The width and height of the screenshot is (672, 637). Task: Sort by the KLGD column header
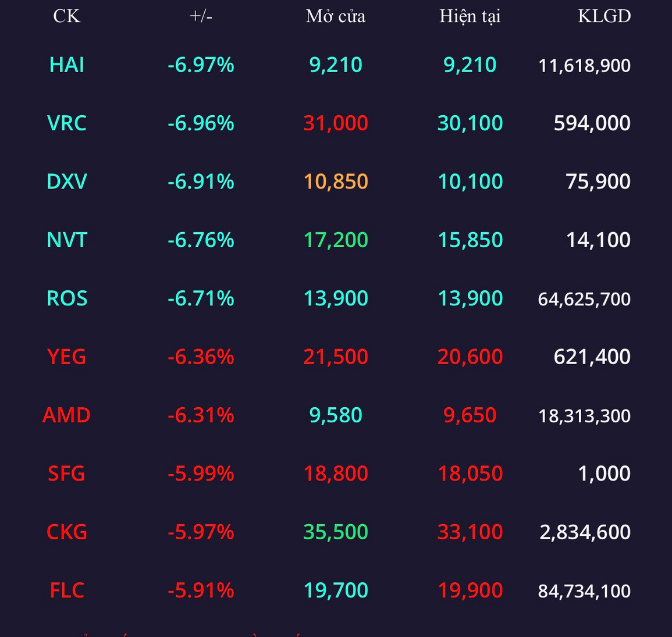(605, 16)
